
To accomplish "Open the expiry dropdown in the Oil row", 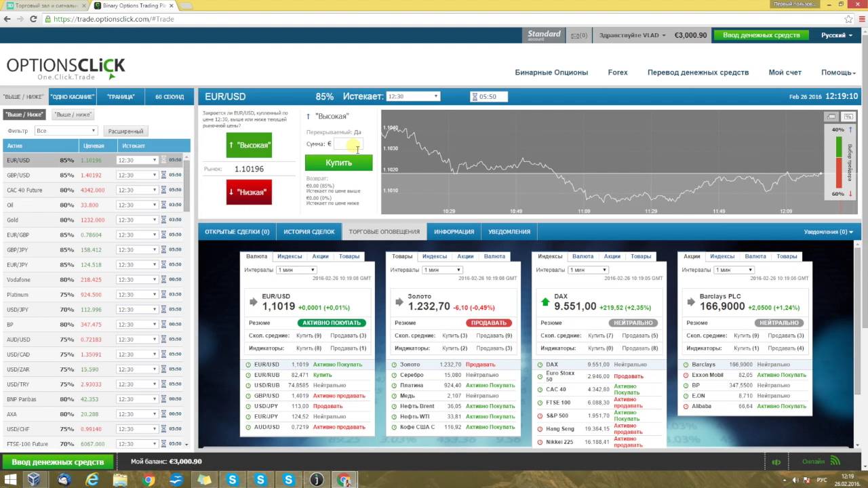I will (x=137, y=205).
